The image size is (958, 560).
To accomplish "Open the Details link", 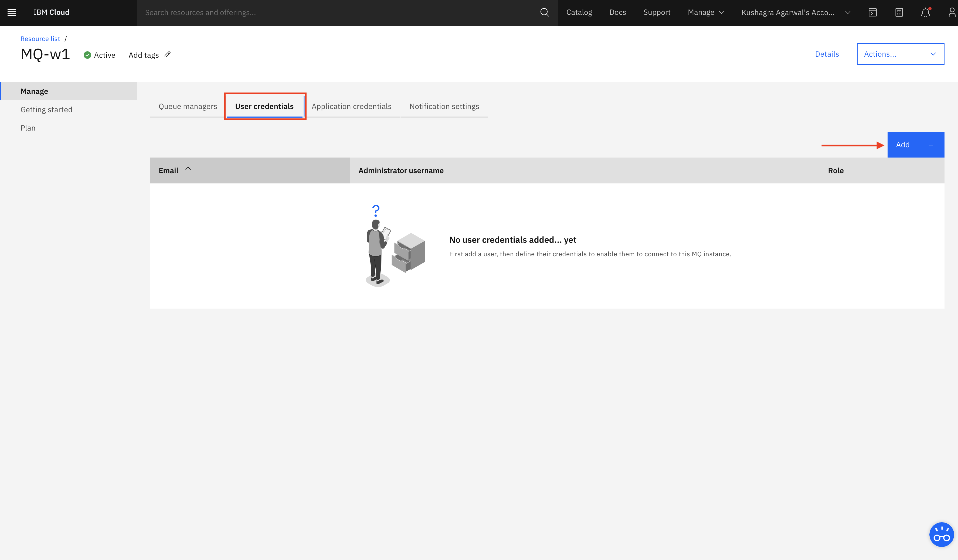I will pyautogui.click(x=827, y=54).
